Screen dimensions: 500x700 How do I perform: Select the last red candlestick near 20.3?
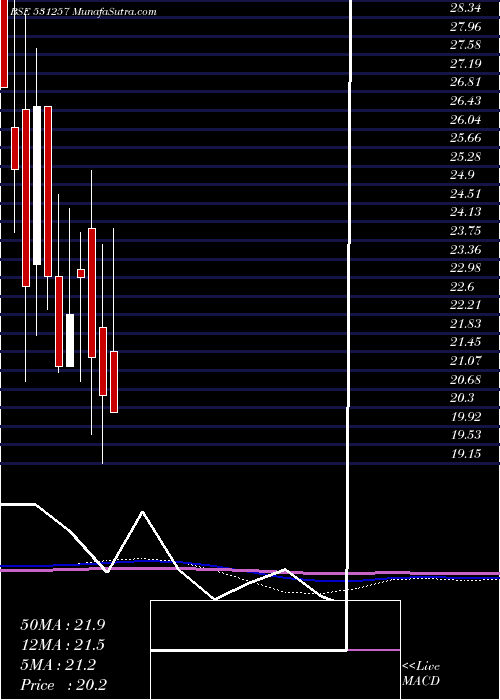pos(114,382)
